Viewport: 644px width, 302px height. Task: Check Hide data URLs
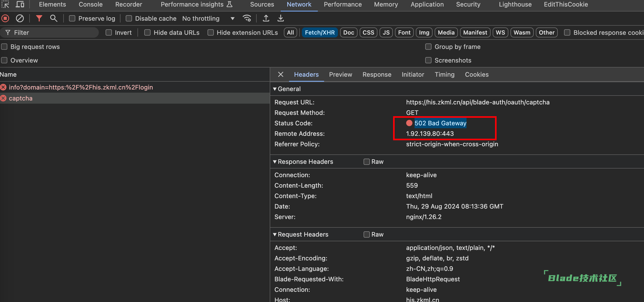pyautogui.click(x=147, y=33)
